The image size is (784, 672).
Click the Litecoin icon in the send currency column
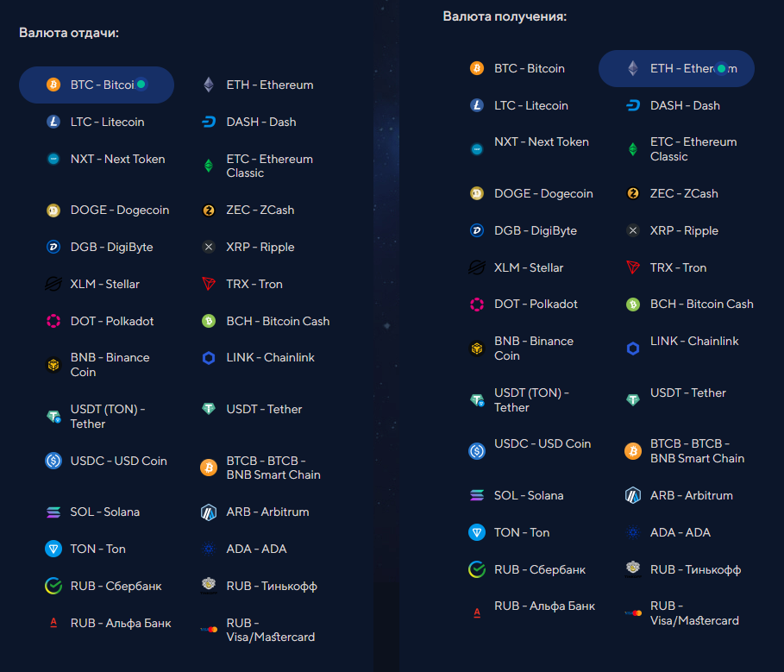pos(53,122)
